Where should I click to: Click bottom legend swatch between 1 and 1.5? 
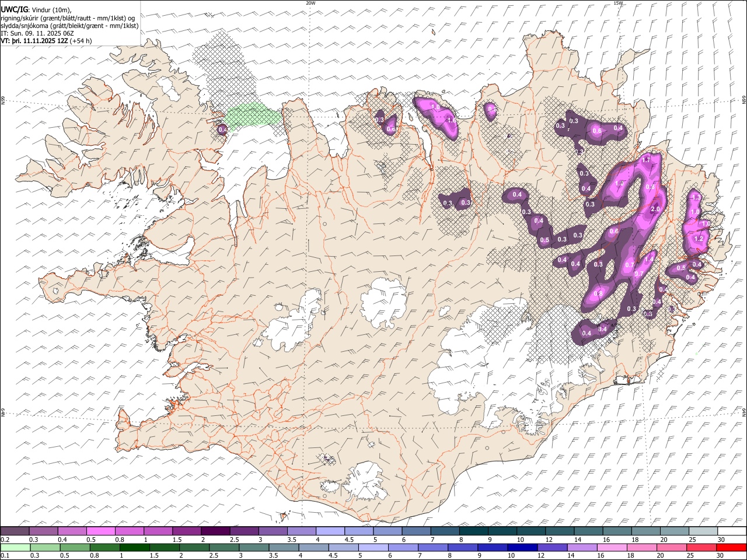point(134,547)
